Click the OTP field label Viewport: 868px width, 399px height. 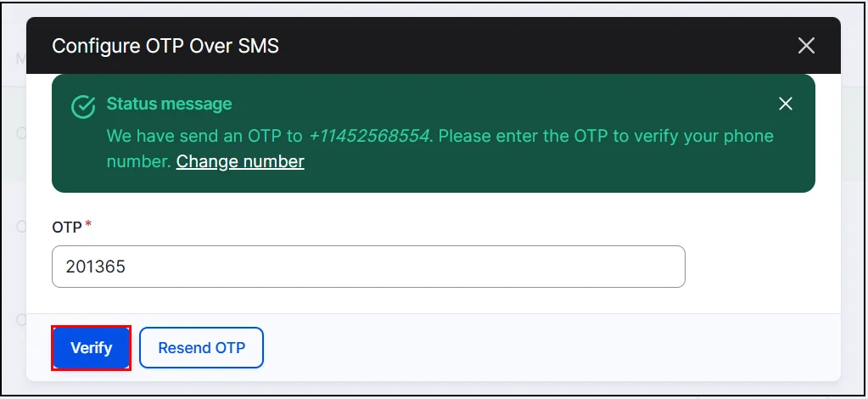(x=67, y=228)
